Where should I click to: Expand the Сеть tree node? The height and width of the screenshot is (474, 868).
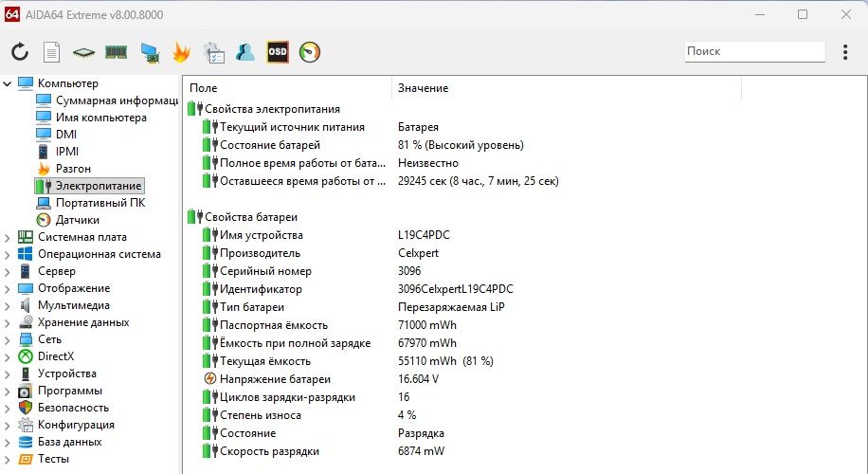click(8, 340)
